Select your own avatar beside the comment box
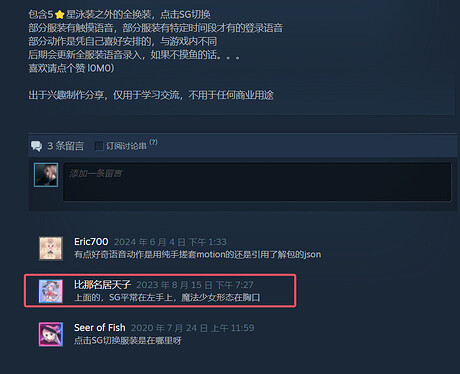 click(x=46, y=175)
